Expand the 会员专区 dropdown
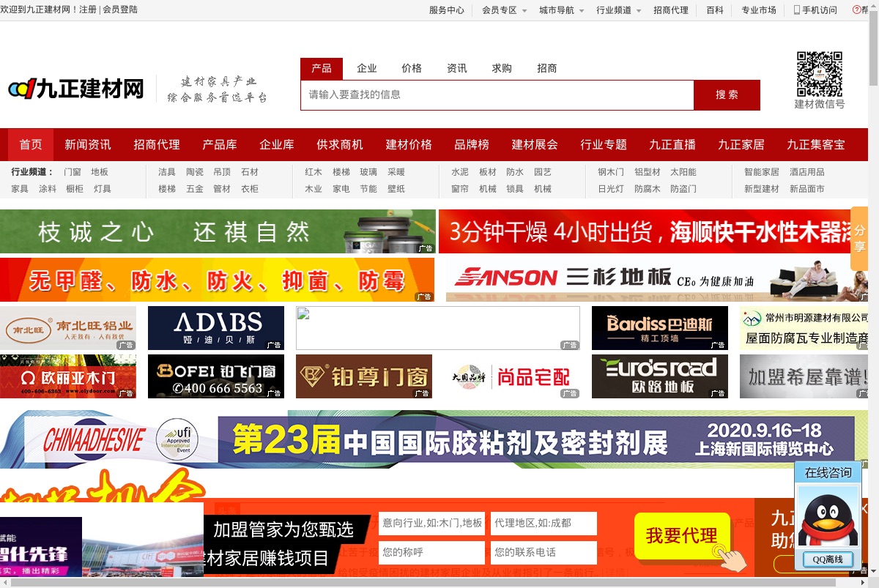879x588 pixels. (x=503, y=10)
